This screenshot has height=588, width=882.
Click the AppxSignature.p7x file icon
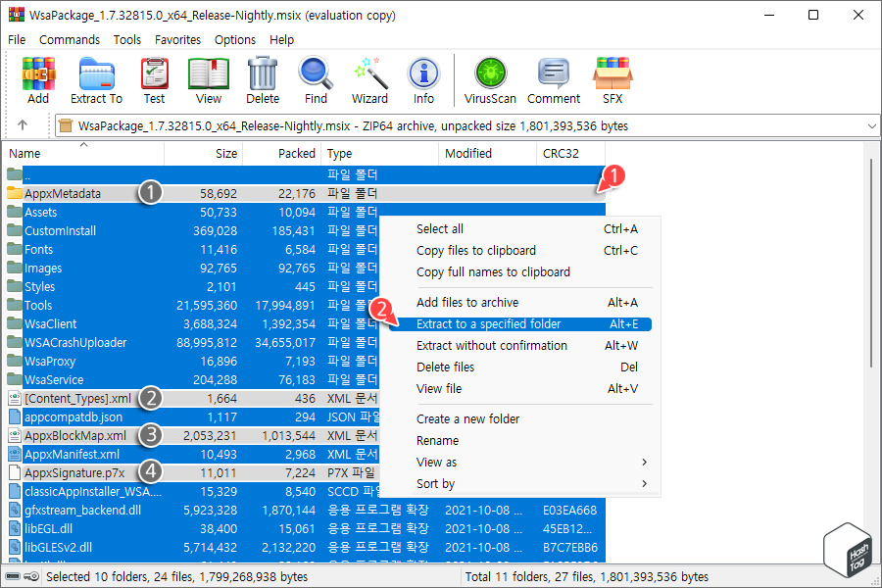(15, 472)
